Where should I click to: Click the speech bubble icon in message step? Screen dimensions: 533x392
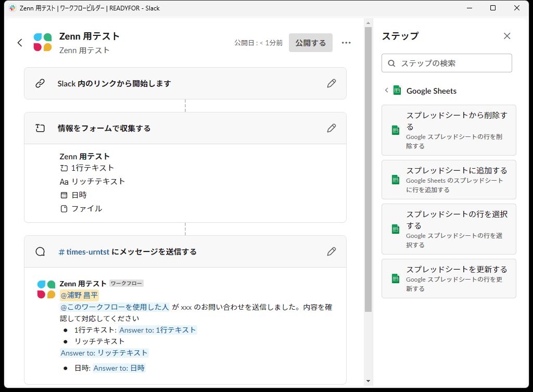[40, 251]
